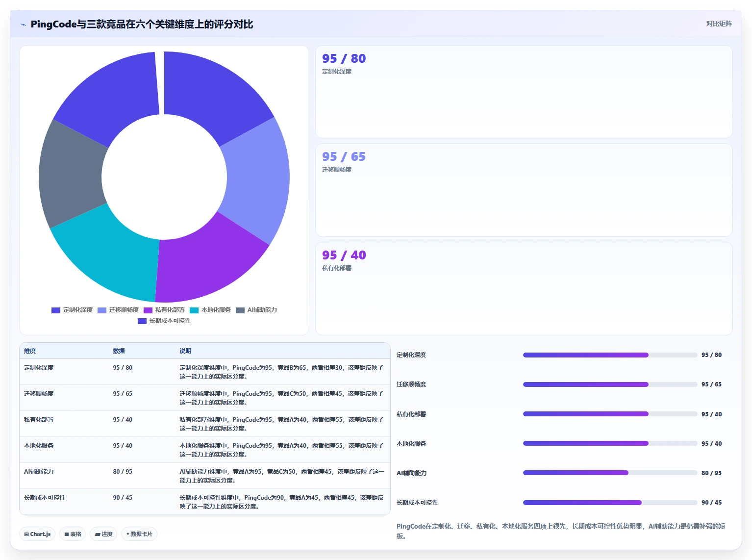Viewport: 752px width, 560px height.
Task: Click the title icon before PingCode heading
Action: (23, 25)
